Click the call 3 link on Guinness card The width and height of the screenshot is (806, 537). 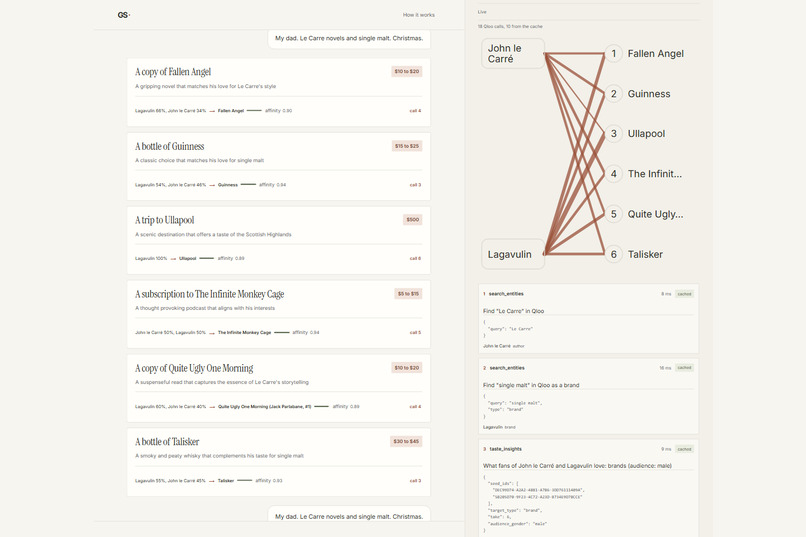(x=415, y=184)
